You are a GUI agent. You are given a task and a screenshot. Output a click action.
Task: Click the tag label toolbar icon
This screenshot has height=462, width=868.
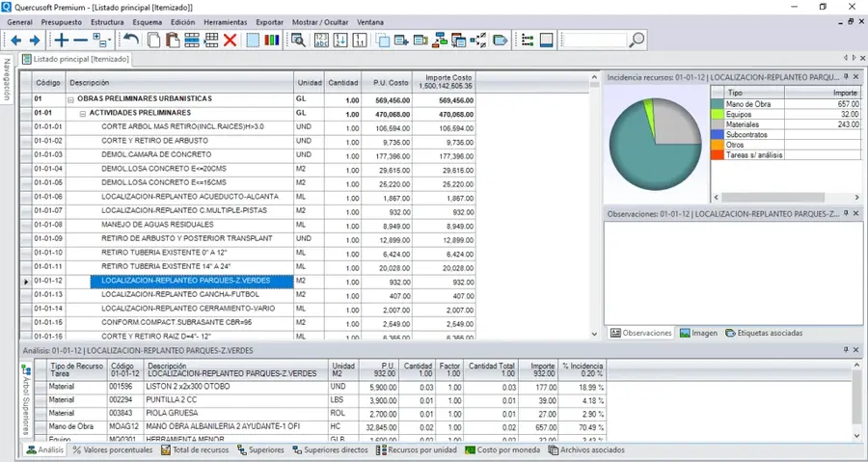click(500, 41)
